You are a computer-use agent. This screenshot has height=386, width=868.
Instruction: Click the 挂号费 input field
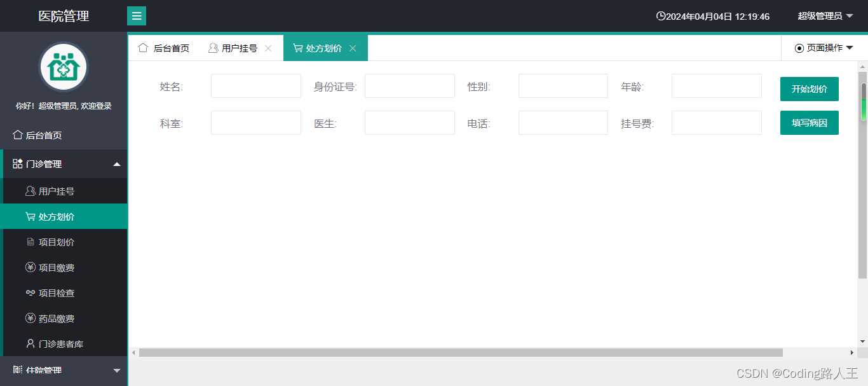pyautogui.click(x=717, y=123)
